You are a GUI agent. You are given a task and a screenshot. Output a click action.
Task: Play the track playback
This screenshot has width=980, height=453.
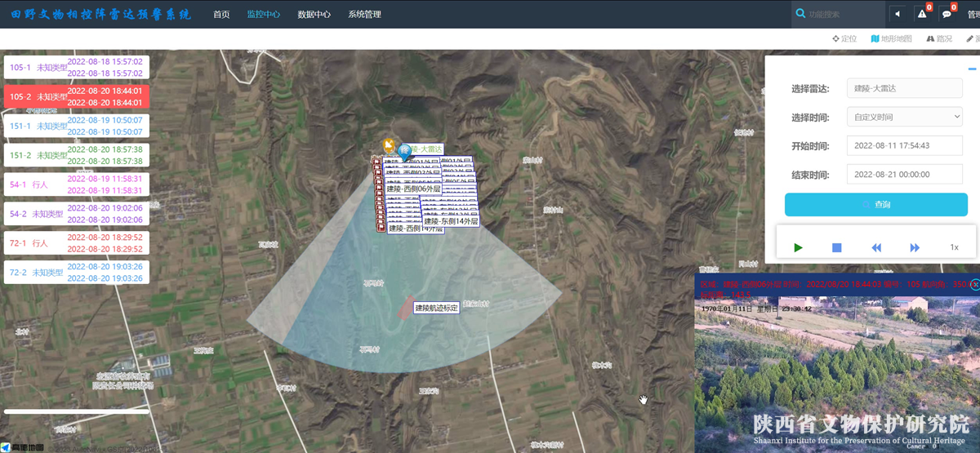(799, 247)
